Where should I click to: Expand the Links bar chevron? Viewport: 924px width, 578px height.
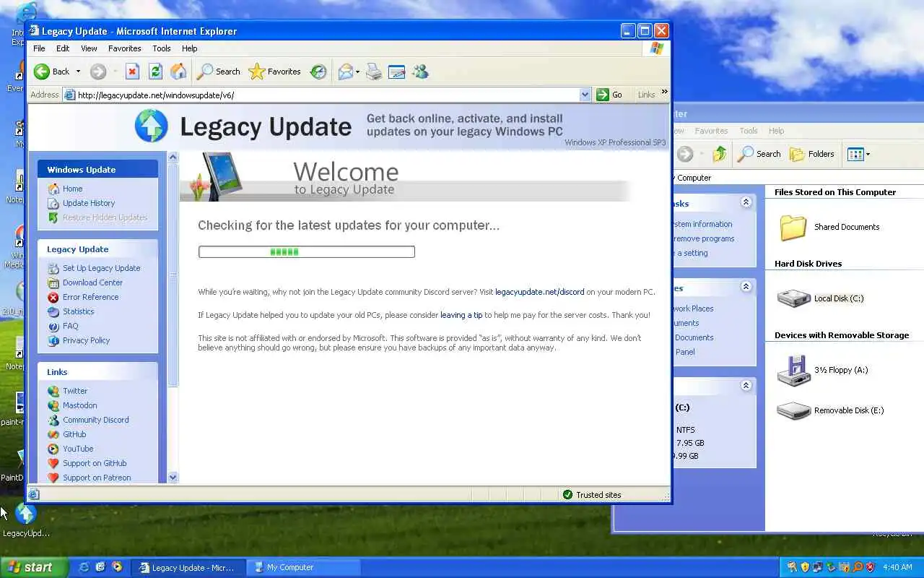point(664,92)
